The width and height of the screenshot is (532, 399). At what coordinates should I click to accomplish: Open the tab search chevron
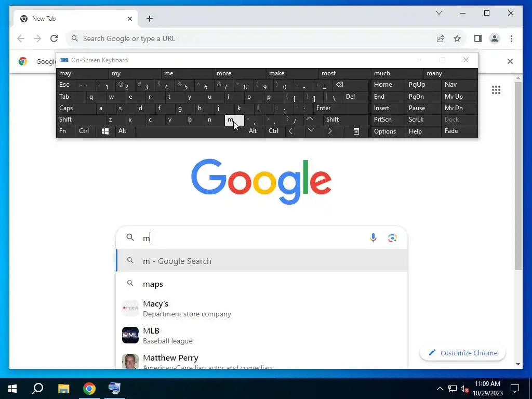pos(438,13)
